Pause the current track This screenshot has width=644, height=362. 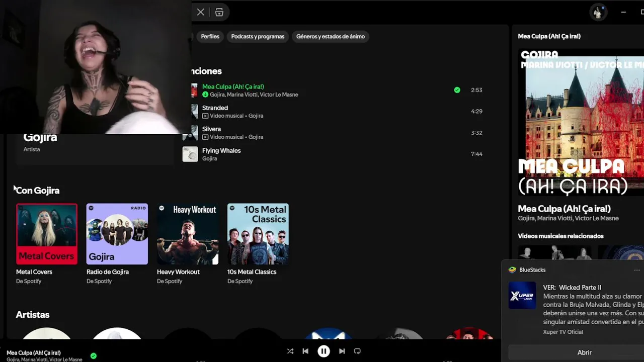click(x=324, y=351)
